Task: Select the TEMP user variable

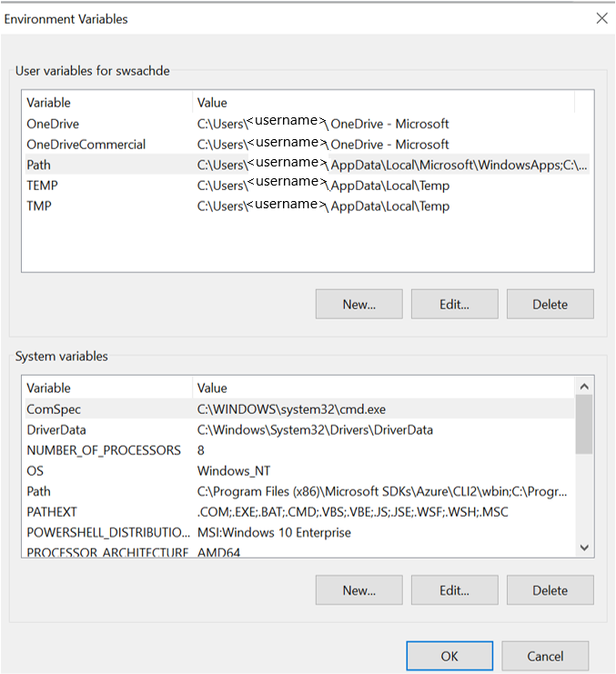Action: (308, 186)
